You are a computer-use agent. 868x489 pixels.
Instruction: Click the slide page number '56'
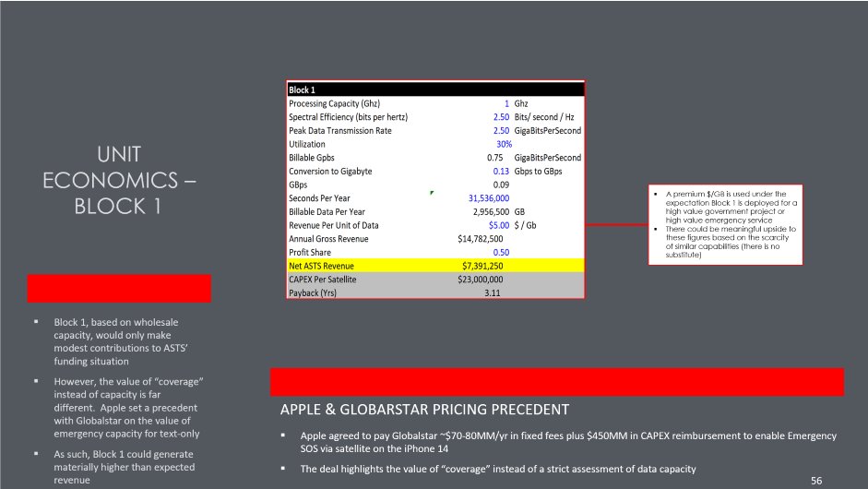click(x=816, y=481)
